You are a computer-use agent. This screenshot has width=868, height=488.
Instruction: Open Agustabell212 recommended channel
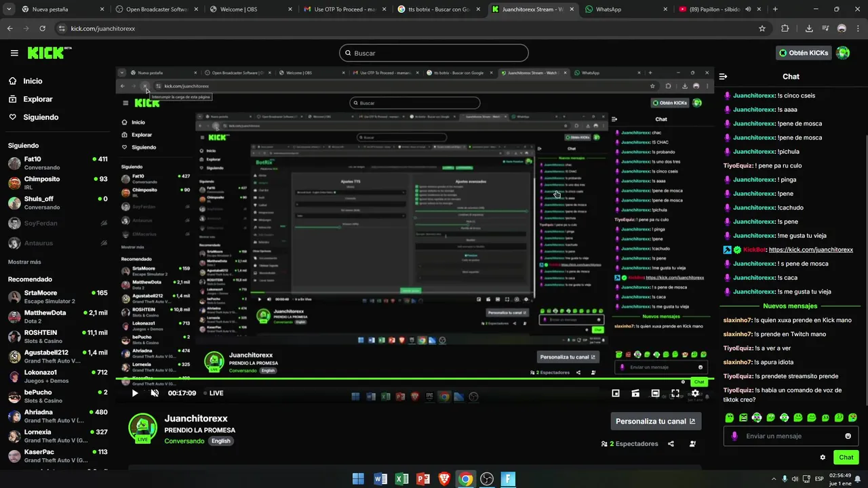click(x=58, y=357)
